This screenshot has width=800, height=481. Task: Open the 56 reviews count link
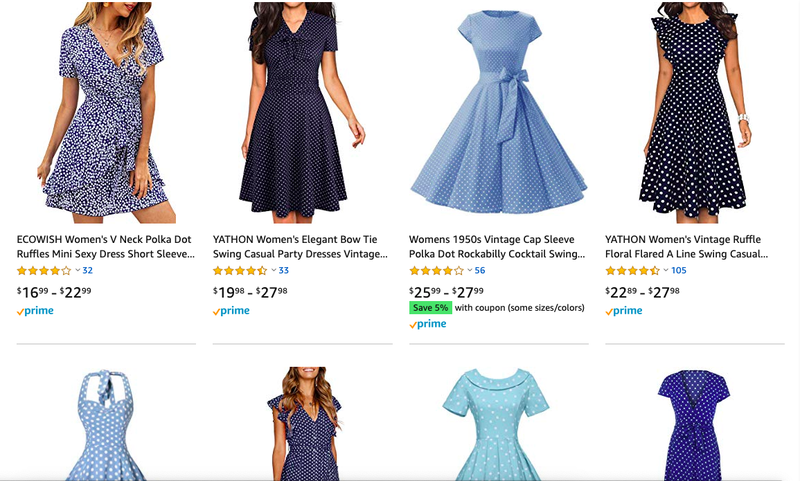(480, 270)
